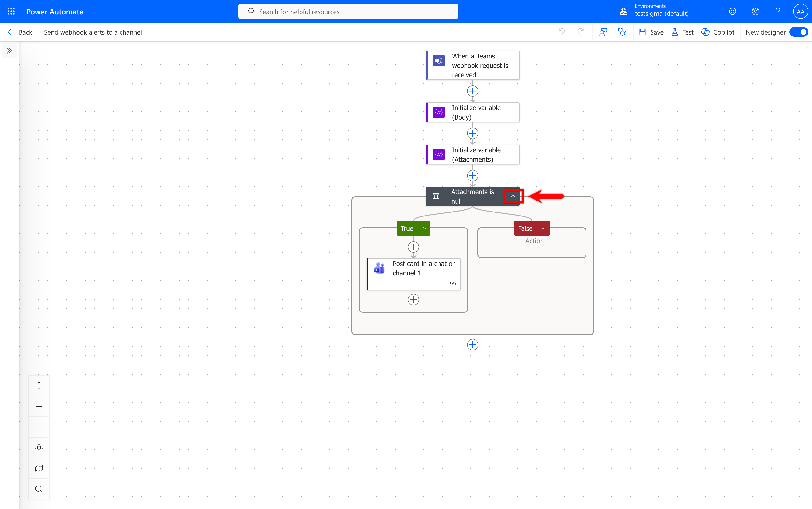Viewport: 812px width, 509px height.
Task: Open the canvas search magnifier
Action: tap(39, 489)
